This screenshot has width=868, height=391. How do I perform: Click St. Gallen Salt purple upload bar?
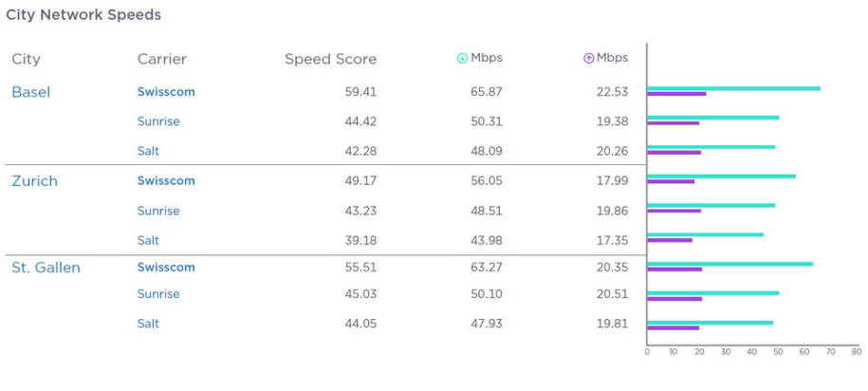[674, 327]
